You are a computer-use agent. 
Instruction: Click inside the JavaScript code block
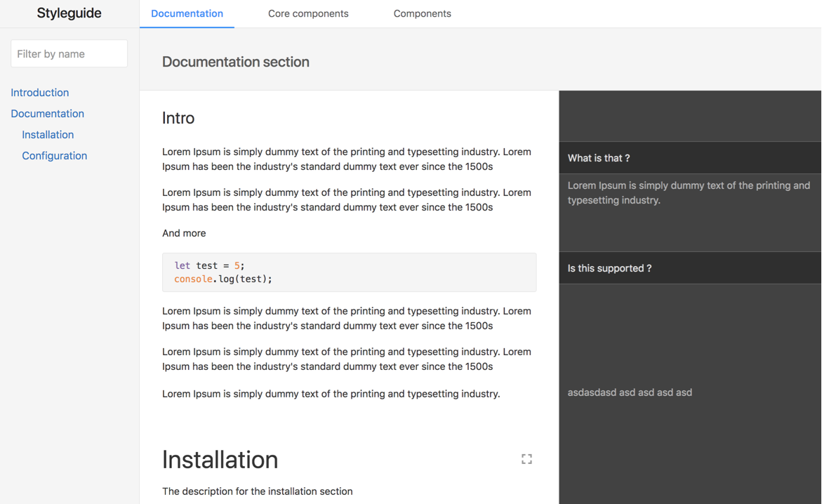pyautogui.click(x=349, y=272)
